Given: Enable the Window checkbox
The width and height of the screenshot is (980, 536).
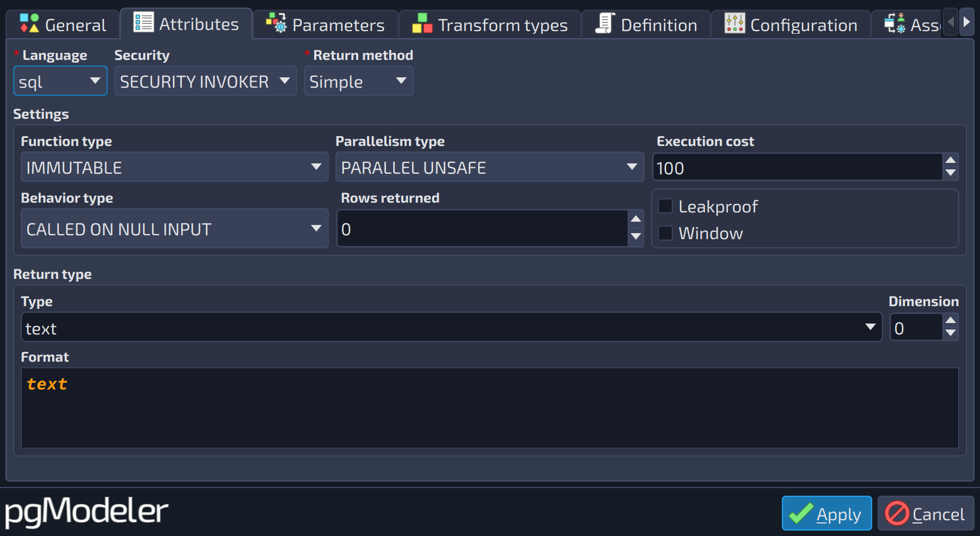Looking at the screenshot, I should 665,233.
